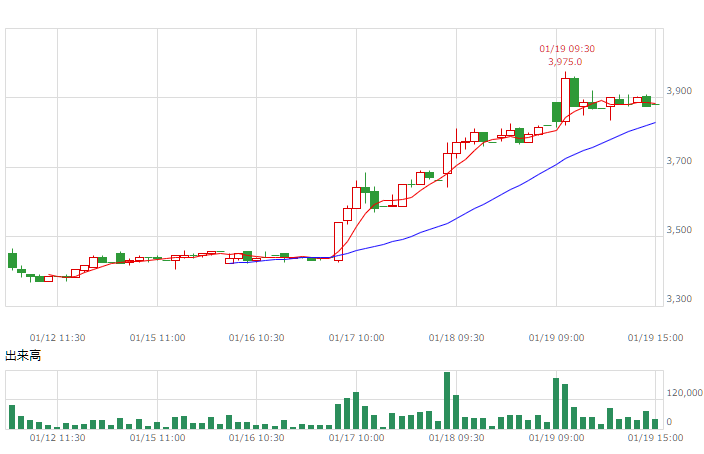The image size is (704, 454).
Task: Click 01/17 10:00 label under price chart
Action: [356, 338]
